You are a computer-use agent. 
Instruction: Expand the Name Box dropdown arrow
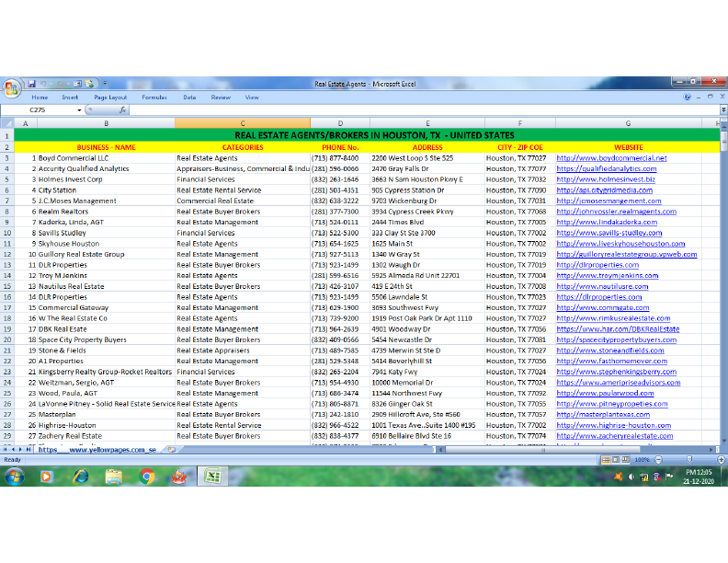click(79, 110)
